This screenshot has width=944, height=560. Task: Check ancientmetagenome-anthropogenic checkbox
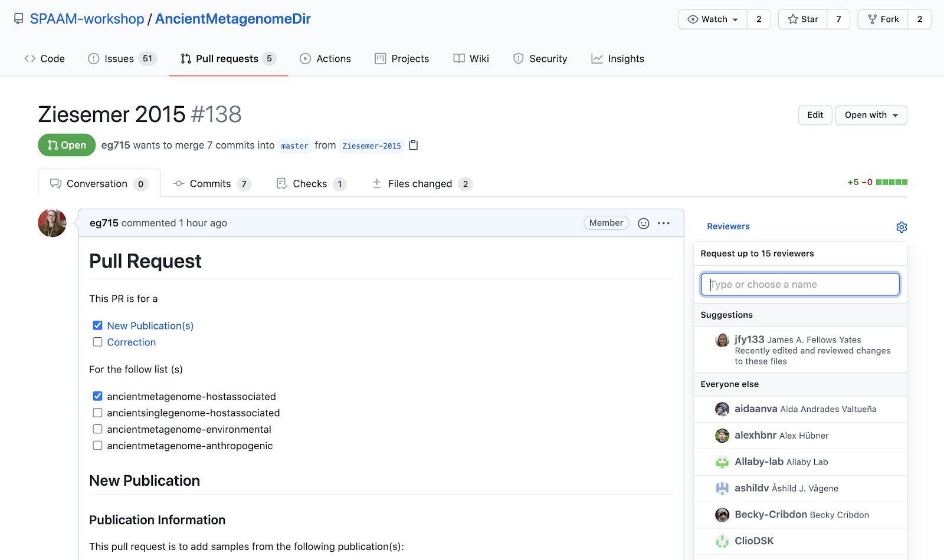point(98,446)
